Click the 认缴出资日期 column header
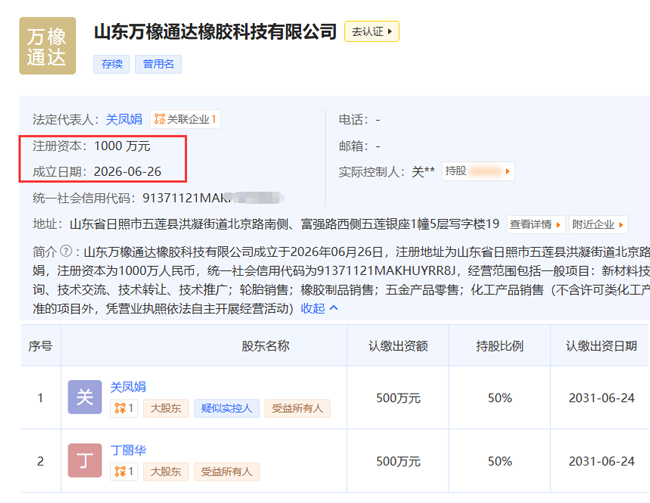This screenshot has height=503, width=650. [x=601, y=346]
